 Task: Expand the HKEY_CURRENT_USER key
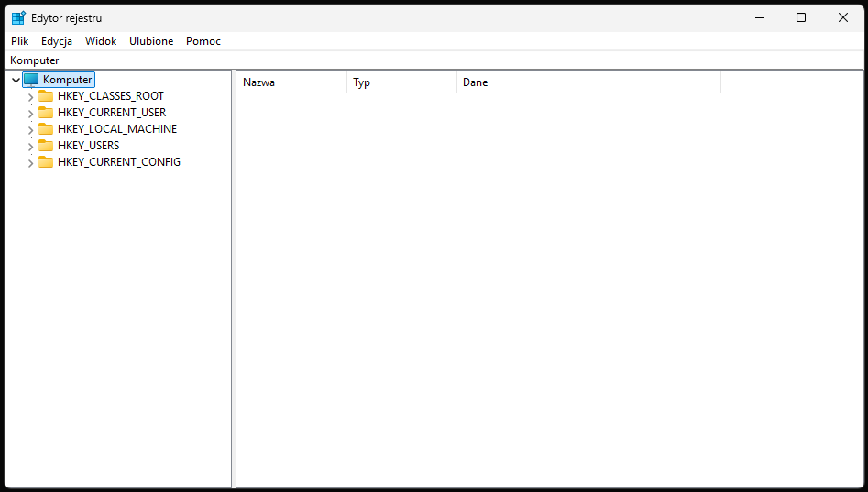pos(30,114)
